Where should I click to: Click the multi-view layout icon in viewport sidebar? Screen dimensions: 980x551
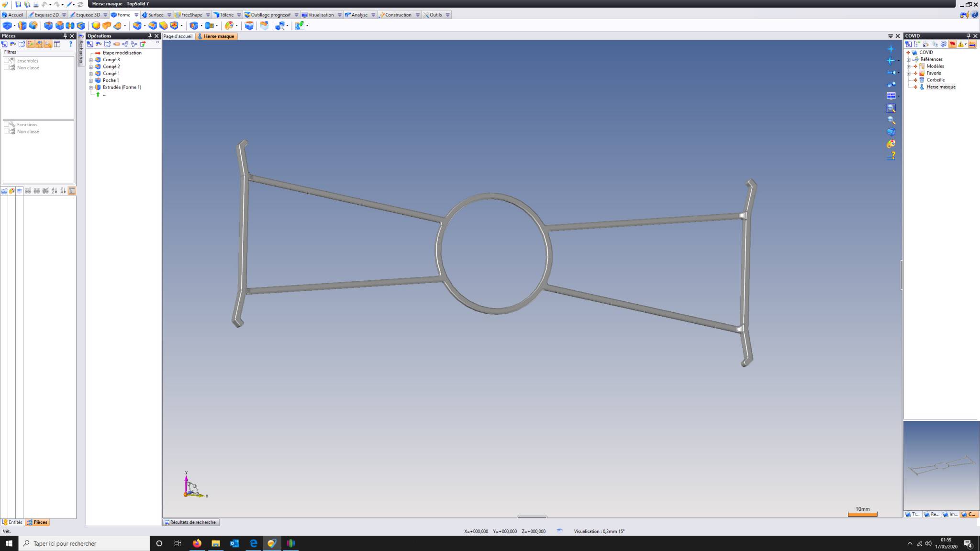point(891,96)
